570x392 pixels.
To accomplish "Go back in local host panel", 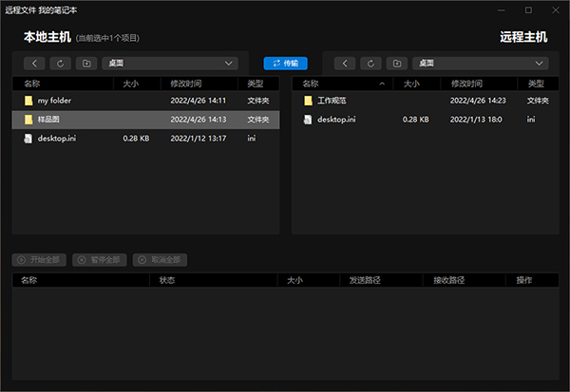I will (34, 64).
